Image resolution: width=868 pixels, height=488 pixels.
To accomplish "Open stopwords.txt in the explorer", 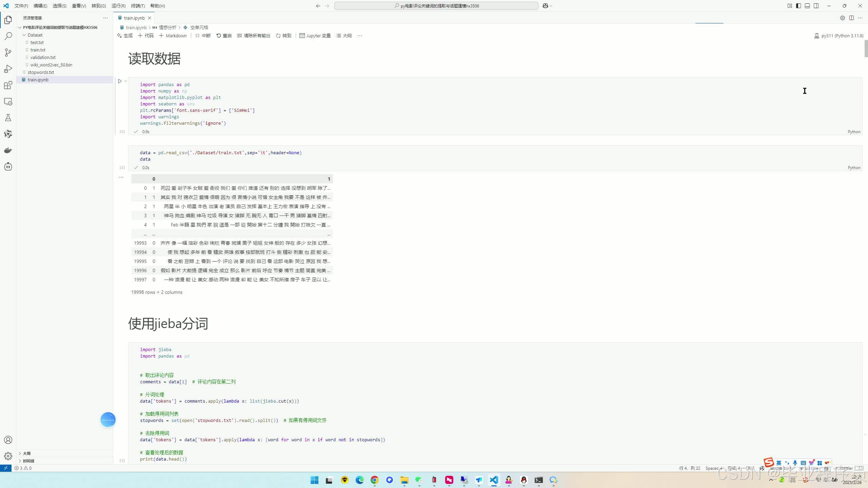I will pos(41,72).
